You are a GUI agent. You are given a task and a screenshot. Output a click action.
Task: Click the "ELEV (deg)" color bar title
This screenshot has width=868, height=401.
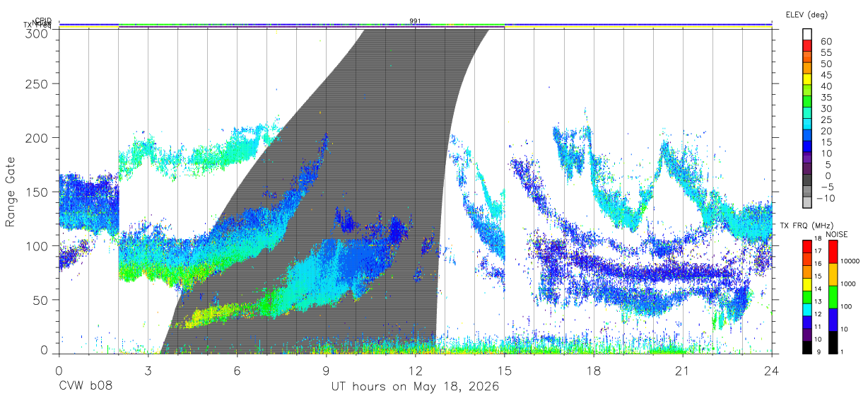[x=806, y=15]
